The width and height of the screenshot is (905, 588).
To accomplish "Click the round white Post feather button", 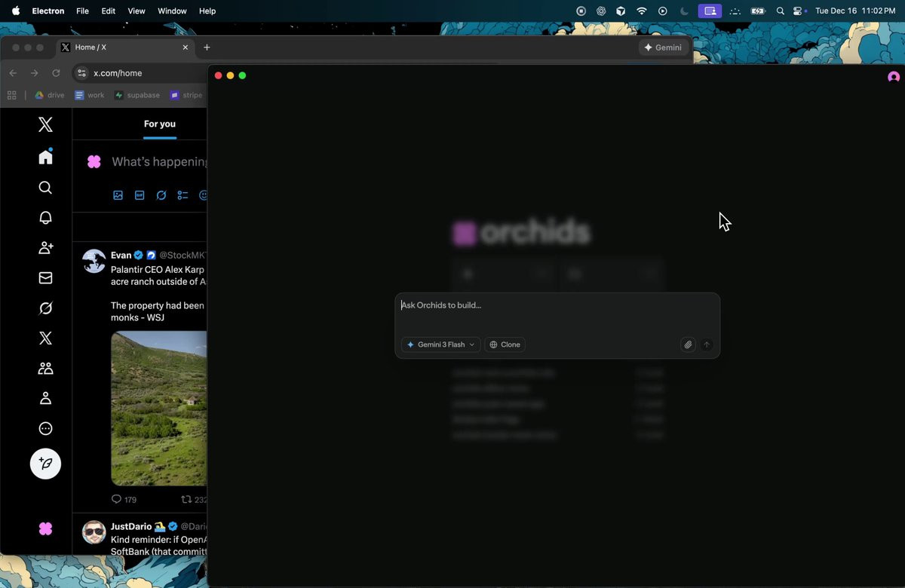I will point(45,464).
